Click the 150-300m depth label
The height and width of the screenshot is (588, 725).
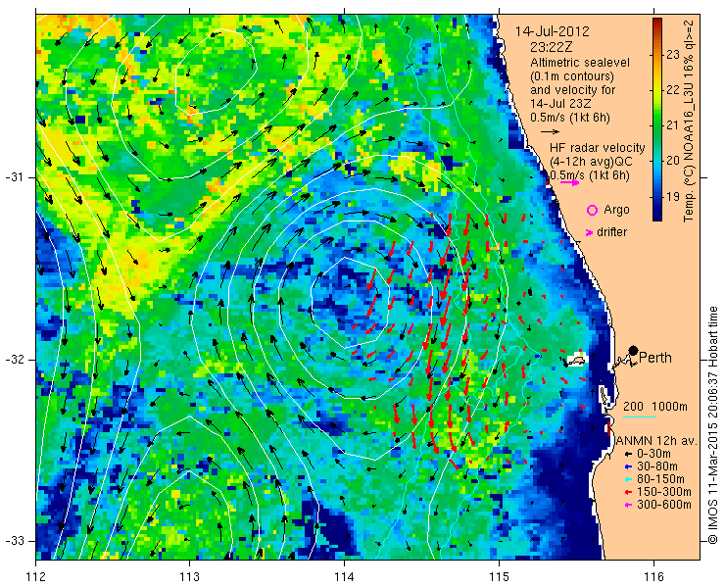pyautogui.click(x=664, y=492)
